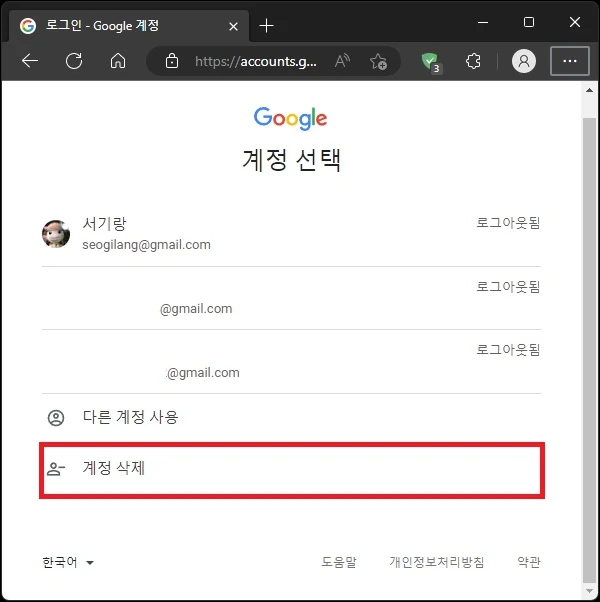Screen dimensions: 600x602
Task: Click the vertical scrollbar thumb
Action: point(589,350)
